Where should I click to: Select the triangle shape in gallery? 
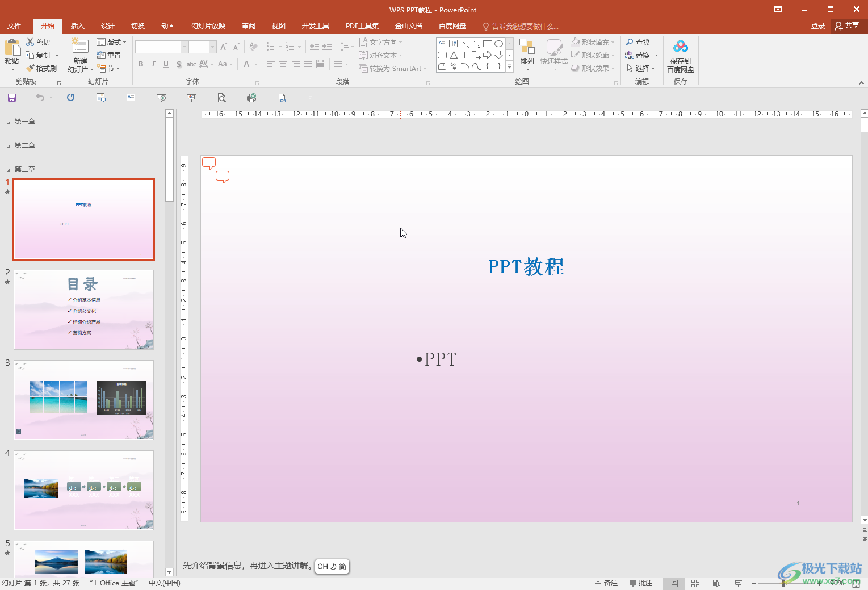click(454, 55)
